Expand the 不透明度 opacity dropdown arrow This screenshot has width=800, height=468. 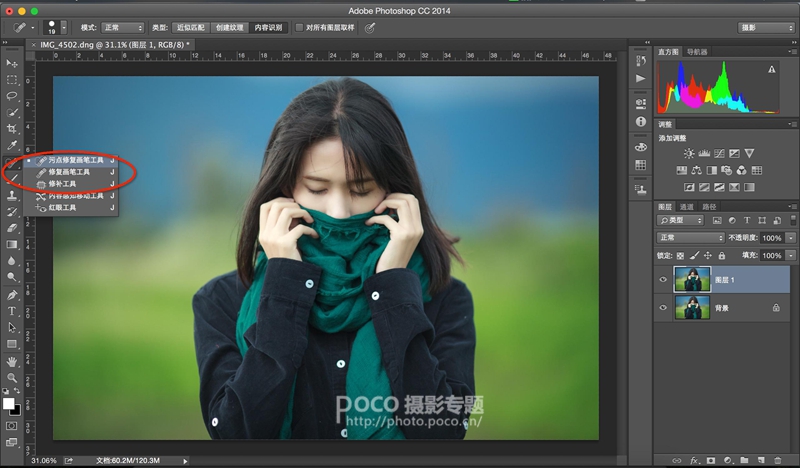point(791,238)
